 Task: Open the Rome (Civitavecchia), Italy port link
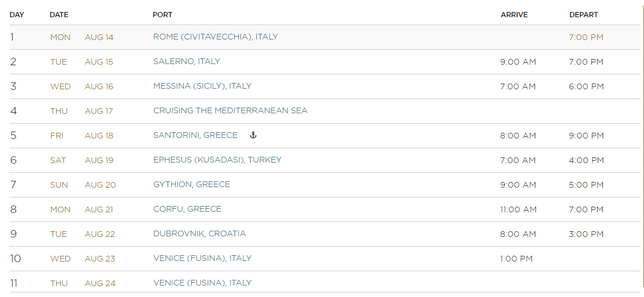pyautogui.click(x=215, y=37)
